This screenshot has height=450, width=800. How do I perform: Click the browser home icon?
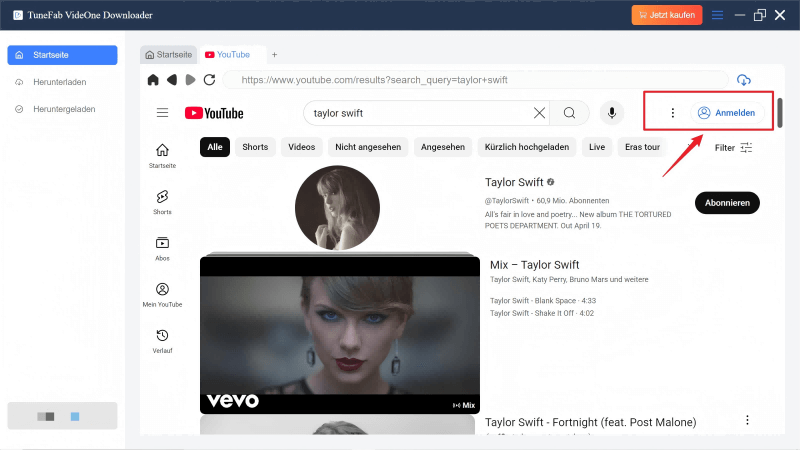coord(153,80)
